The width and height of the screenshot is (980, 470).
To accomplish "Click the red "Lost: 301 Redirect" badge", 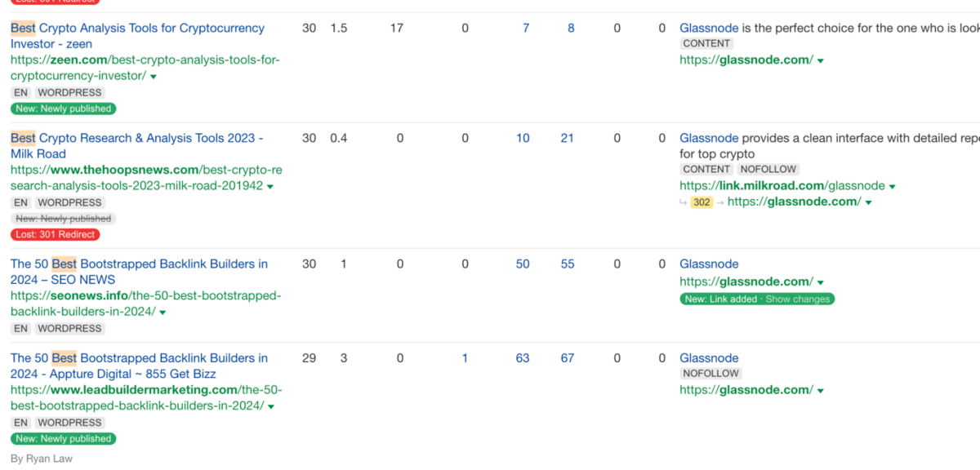I will 56,235.
